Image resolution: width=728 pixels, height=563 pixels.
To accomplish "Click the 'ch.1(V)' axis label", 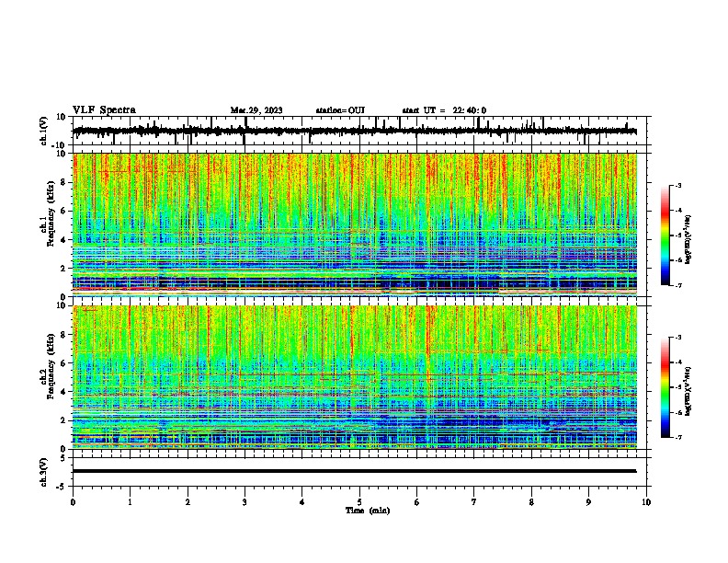I will pos(45,131).
